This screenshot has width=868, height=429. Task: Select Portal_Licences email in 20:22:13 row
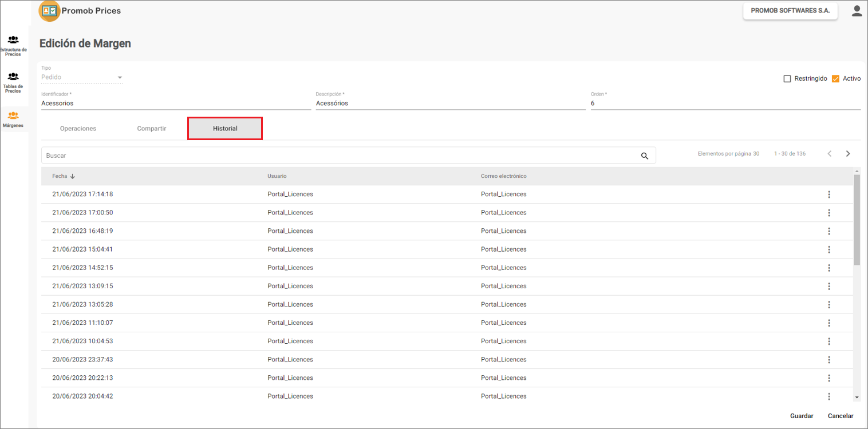(x=504, y=378)
